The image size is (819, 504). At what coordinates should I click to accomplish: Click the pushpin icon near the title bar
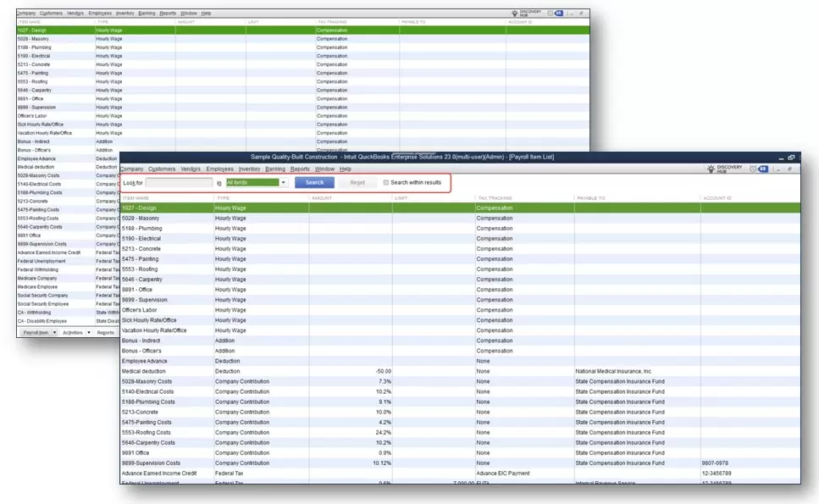point(789,169)
